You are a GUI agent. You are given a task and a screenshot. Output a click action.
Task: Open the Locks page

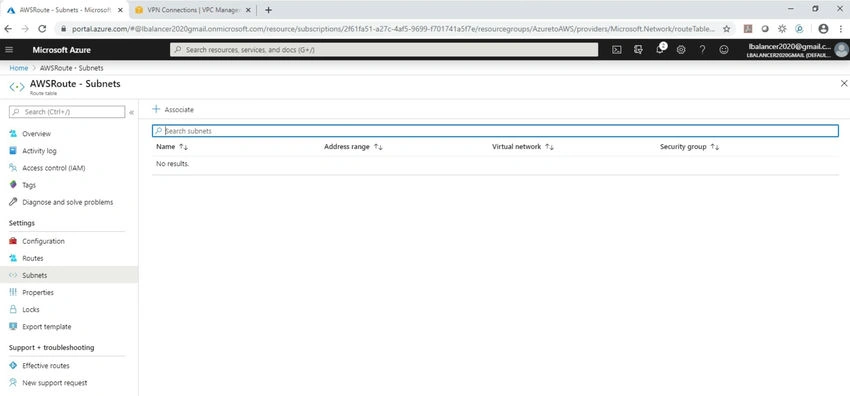[x=30, y=310]
